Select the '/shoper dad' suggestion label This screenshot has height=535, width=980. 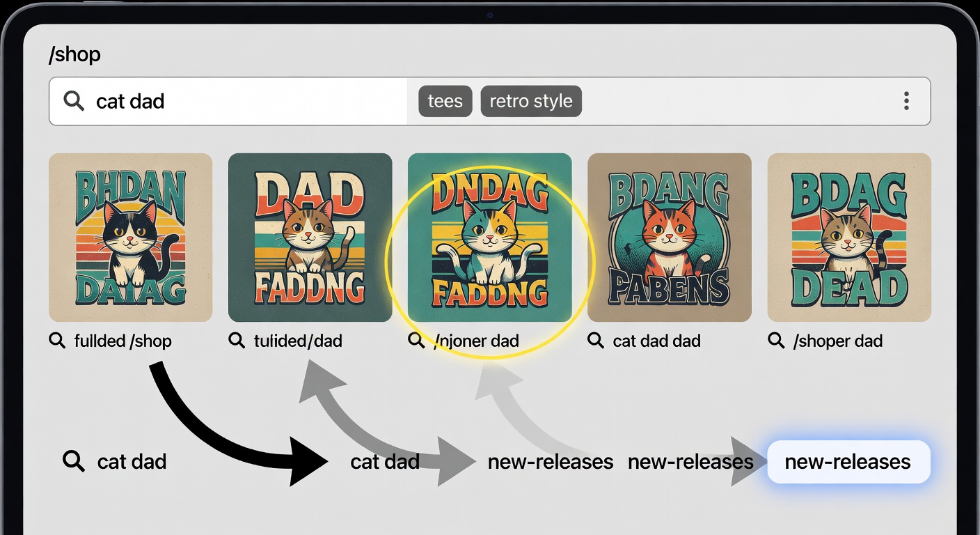(x=838, y=341)
